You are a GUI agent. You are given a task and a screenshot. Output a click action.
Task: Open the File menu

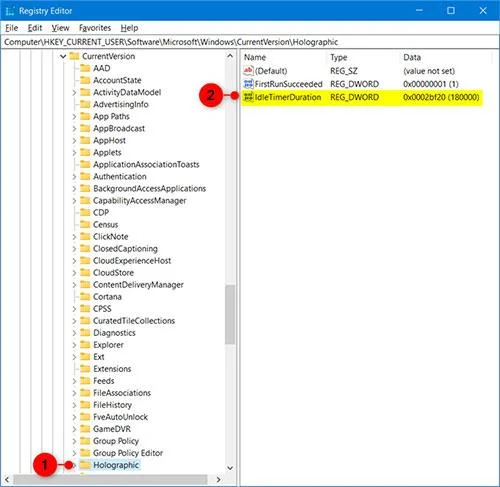(11, 28)
